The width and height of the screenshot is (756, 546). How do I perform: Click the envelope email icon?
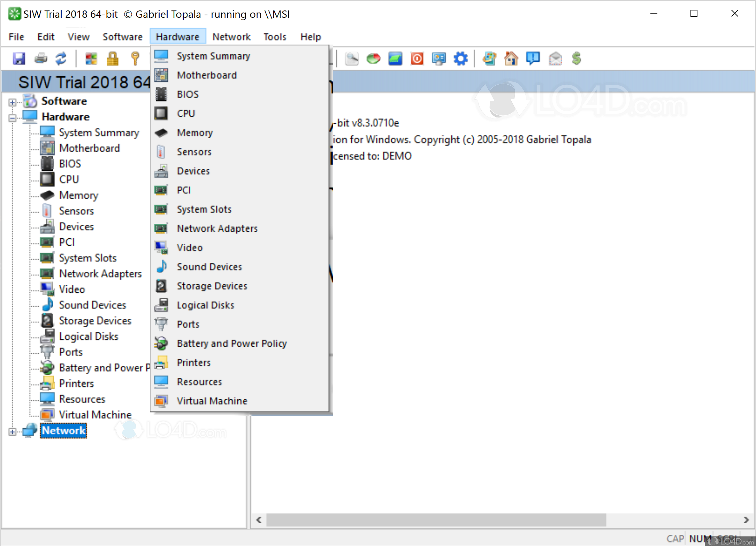pos(555,59)
